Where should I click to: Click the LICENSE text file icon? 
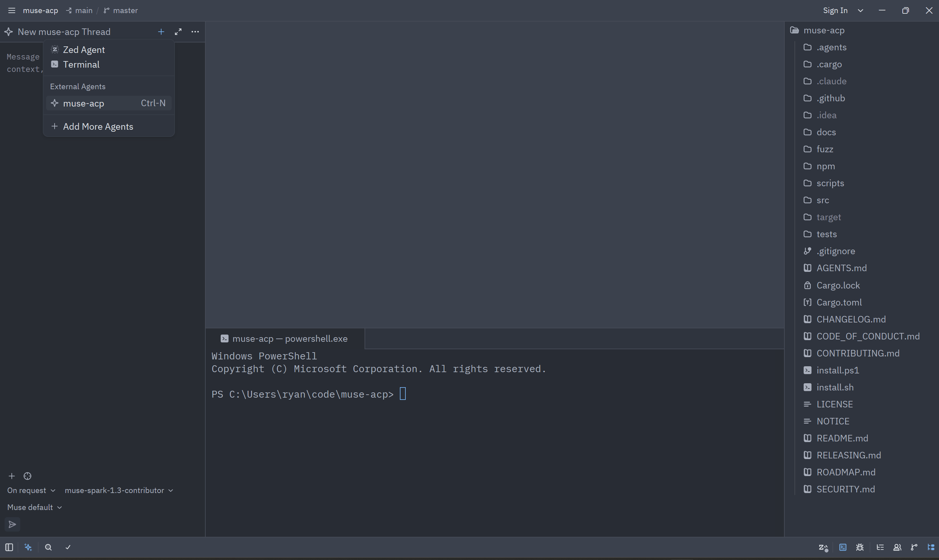coord(808,404)
